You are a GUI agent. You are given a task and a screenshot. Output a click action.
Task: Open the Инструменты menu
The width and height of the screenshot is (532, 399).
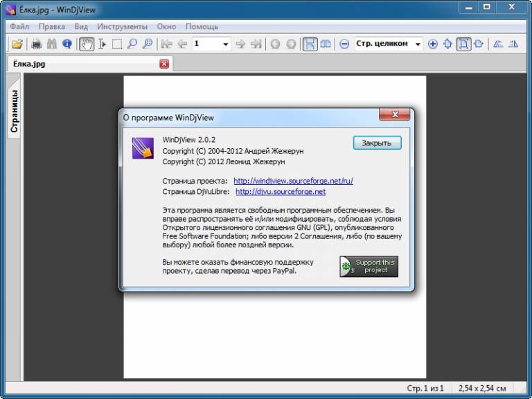click(x=122, y=26)
